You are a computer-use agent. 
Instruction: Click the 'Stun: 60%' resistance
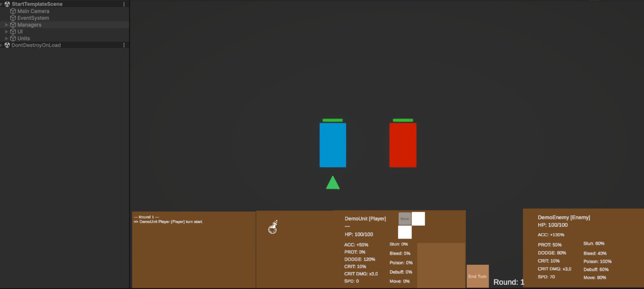coord(594,243)
